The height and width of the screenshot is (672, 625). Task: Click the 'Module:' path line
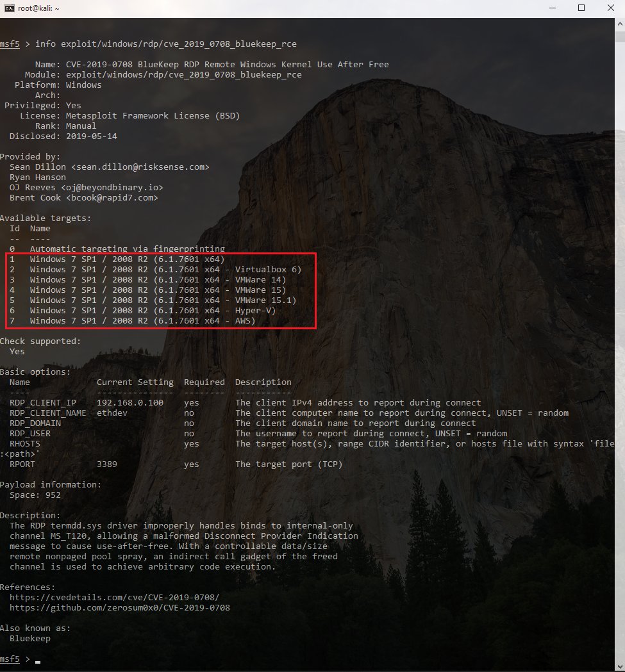[163, 75]
